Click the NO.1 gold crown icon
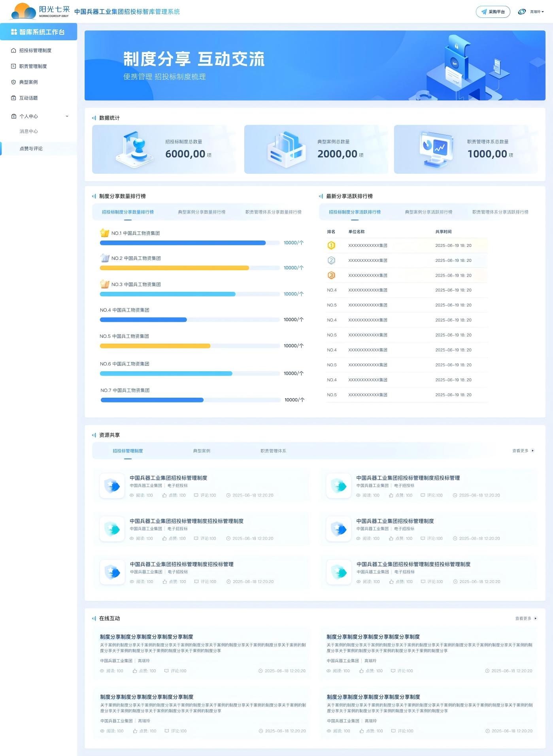Image resolution: width=553 pixels, height=756 pixels. point(104,233)
